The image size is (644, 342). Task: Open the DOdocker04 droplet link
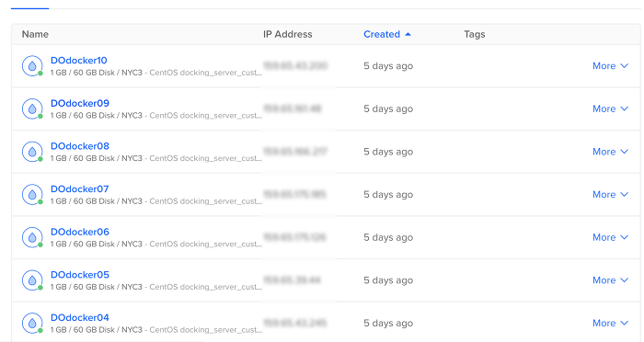pyautogui.click(x=80, y=318)
